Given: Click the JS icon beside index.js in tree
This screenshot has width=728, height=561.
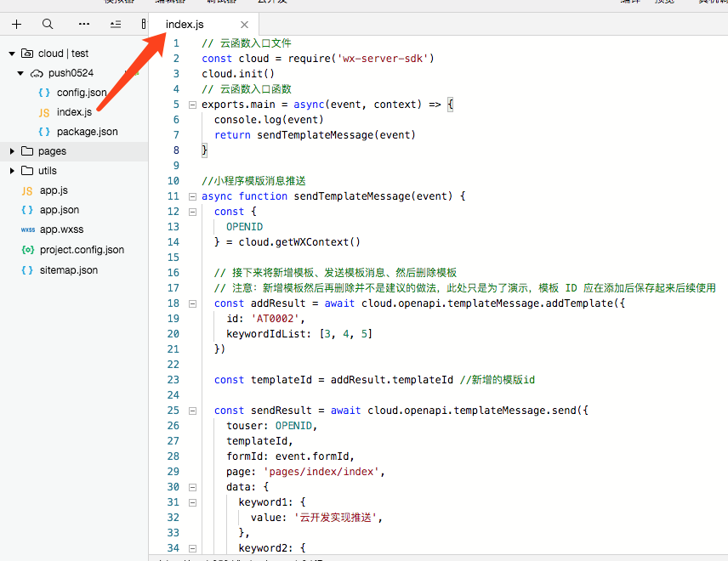Looking at the screenshot, I should [x=44, y=113].
